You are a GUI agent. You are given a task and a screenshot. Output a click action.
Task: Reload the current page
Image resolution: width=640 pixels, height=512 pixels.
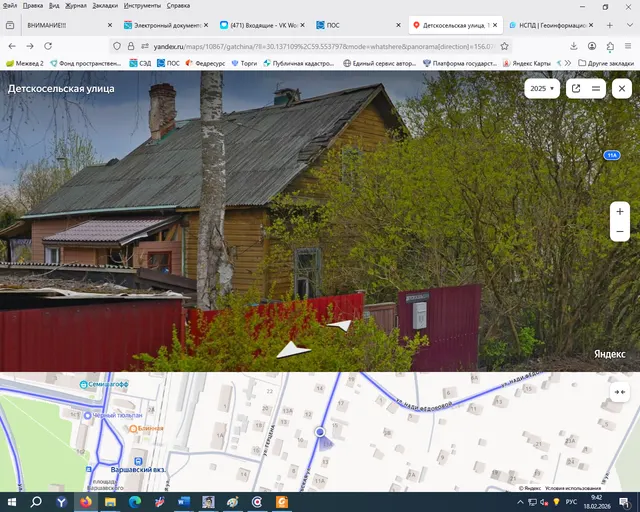coord(48,46)
